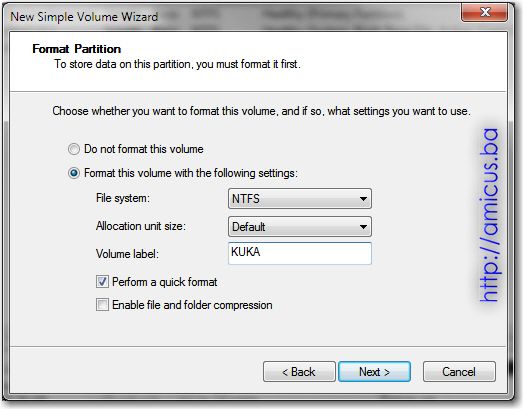Click the http://amicus.ba watermark text

[x=490, y=215]
